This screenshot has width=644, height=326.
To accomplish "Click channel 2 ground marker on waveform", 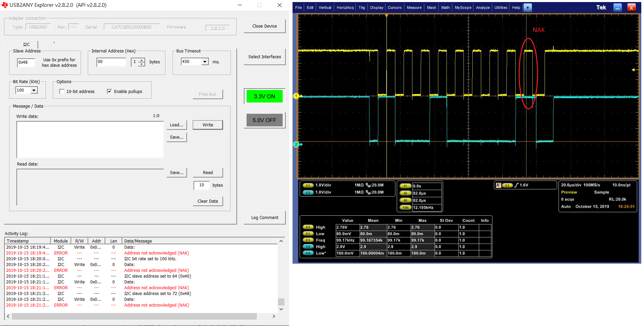I will pyautogui.click(x=296, y=144).
